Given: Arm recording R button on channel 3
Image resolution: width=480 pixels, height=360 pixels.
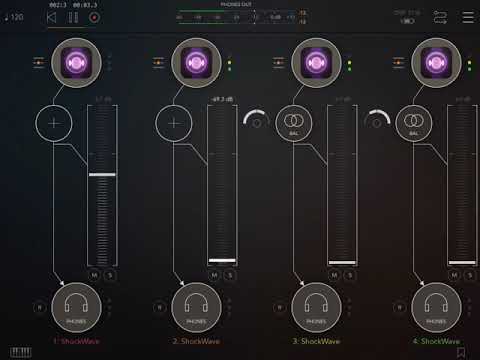Looking at the screenshot, I should (x=280, y=307).
